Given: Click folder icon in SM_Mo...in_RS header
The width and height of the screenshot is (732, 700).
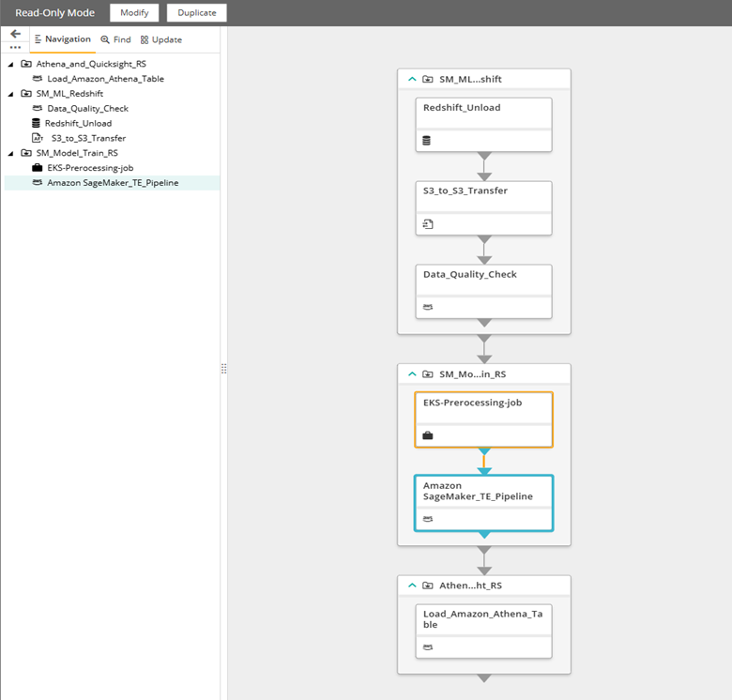Looking at the screenshot, I should tap(428, 374).
